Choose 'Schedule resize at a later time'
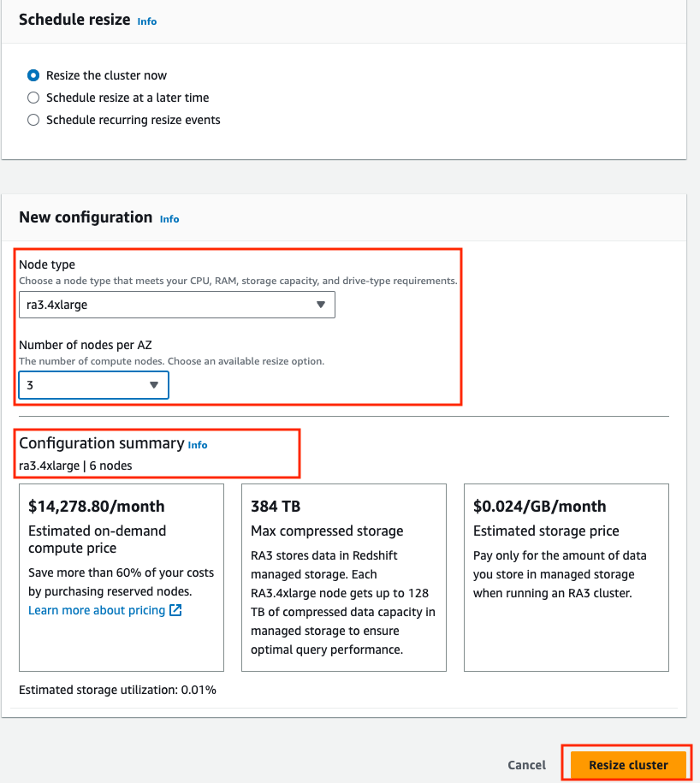The image size is (700, 783). pos(33,98)
